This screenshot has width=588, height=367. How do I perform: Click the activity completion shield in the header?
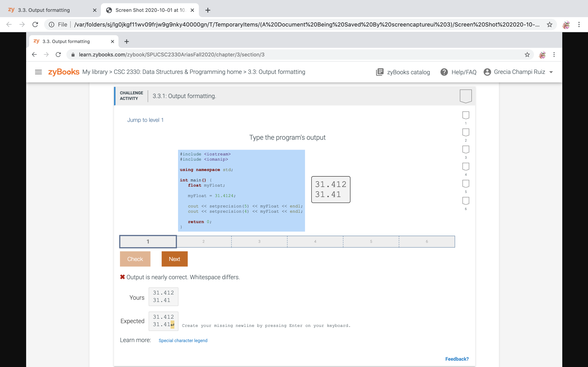tap(465, 96)
